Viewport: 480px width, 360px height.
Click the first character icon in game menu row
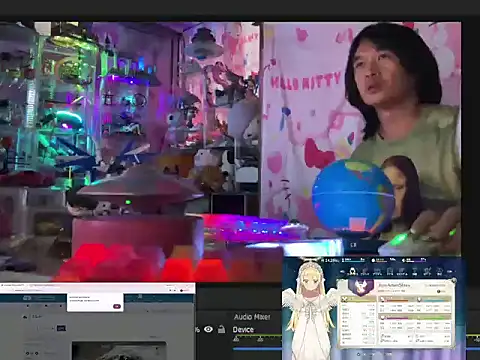[352, 271]
